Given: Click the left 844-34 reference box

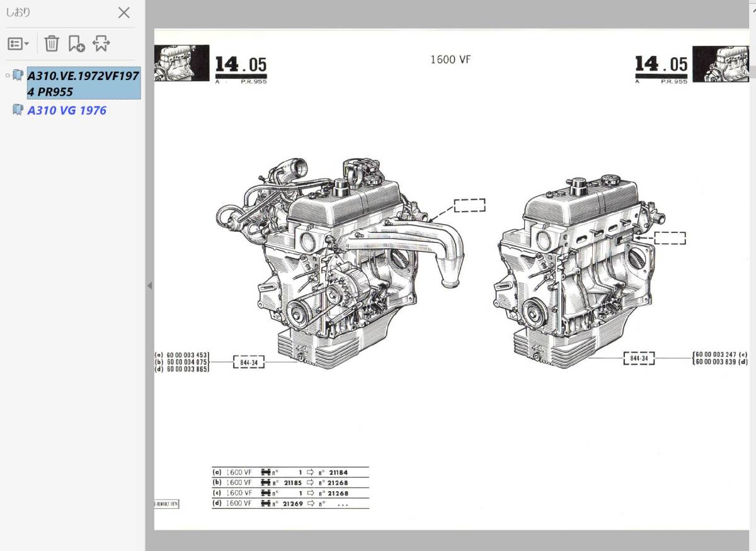Looking at the screenshot, I should pyautogui.click(x=249, y=362).
